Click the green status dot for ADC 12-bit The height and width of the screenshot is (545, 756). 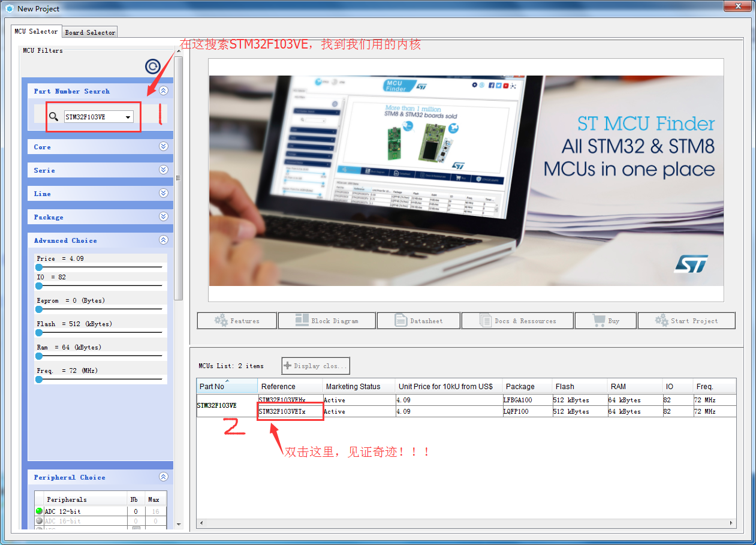[x=40, y=511]
